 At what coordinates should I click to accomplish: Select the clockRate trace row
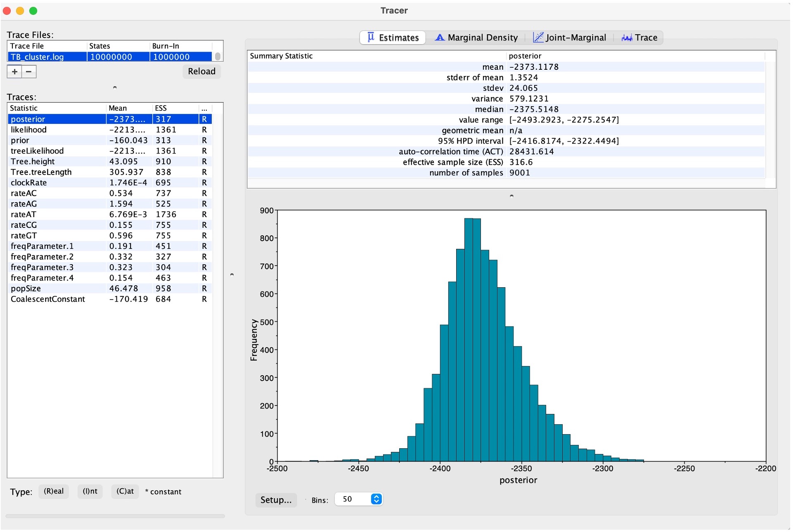pyautogui.click(x=110, y=182)
